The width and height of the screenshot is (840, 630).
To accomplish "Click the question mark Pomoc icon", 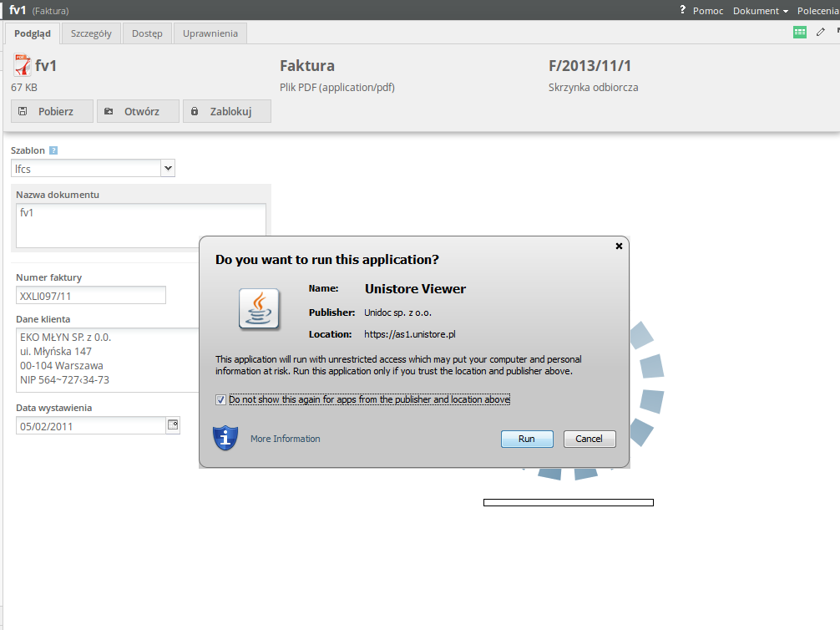I will pos(682,10).
